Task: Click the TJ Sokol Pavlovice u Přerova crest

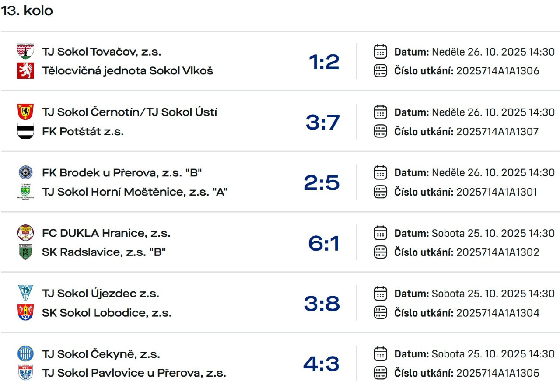Action: pos(25,373)
